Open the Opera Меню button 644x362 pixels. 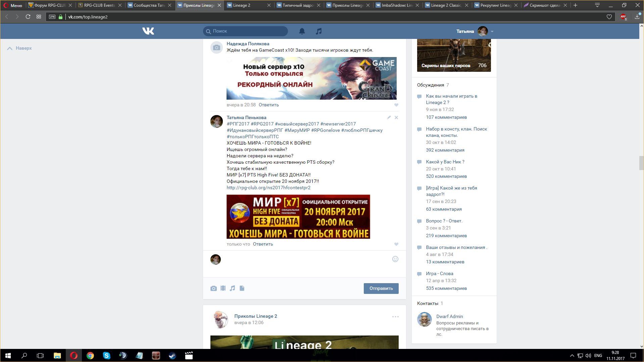(13, 5)
